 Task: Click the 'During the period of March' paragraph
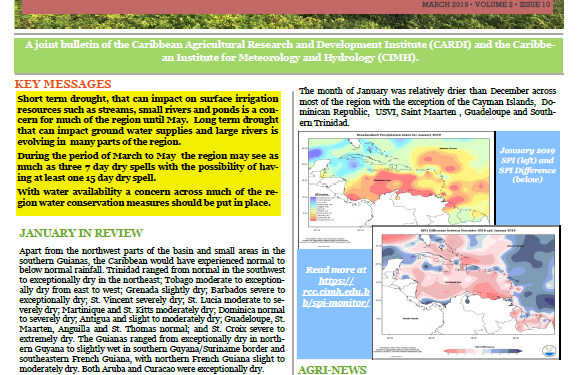pos(148,167)
